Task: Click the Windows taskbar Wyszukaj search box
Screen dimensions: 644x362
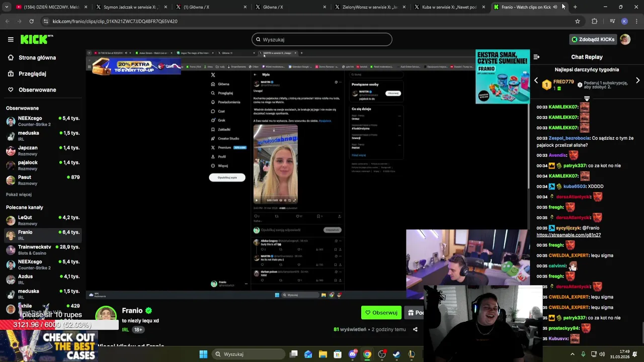Action: [248, 354]
